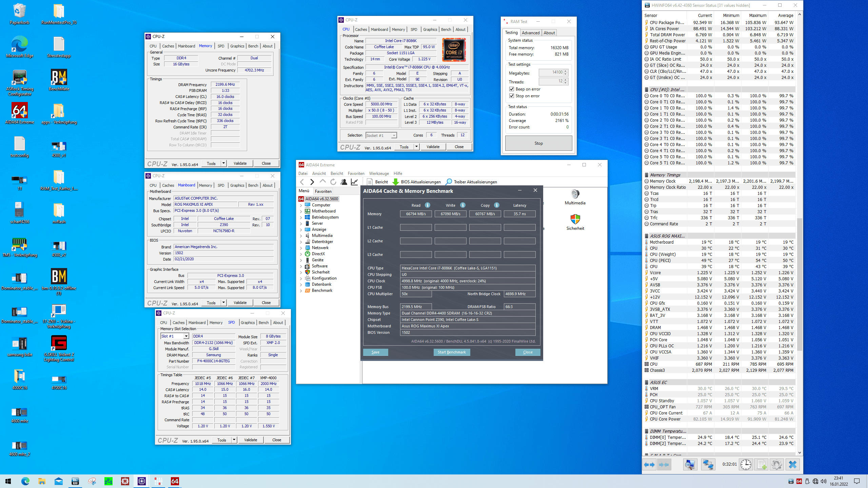Uncheck Stop on error checkbox
The width and height of the screenshot is (868, 488).
(512, 96)
